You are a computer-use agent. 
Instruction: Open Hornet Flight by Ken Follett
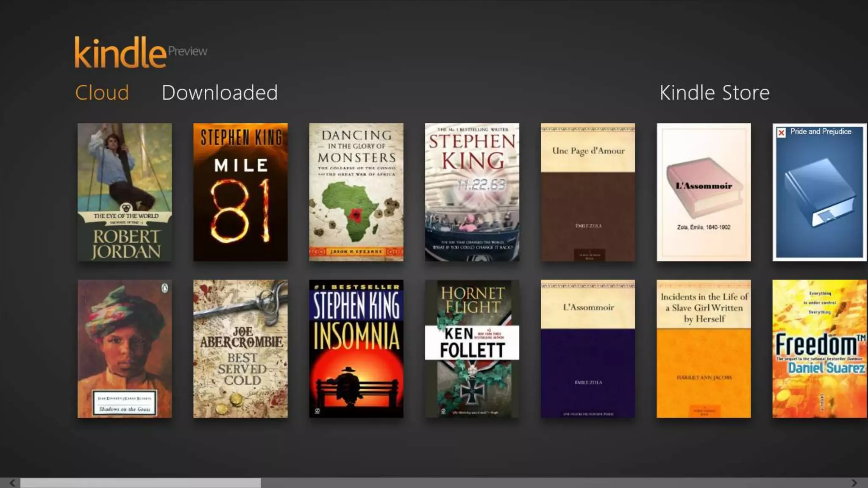coord(472,348)
